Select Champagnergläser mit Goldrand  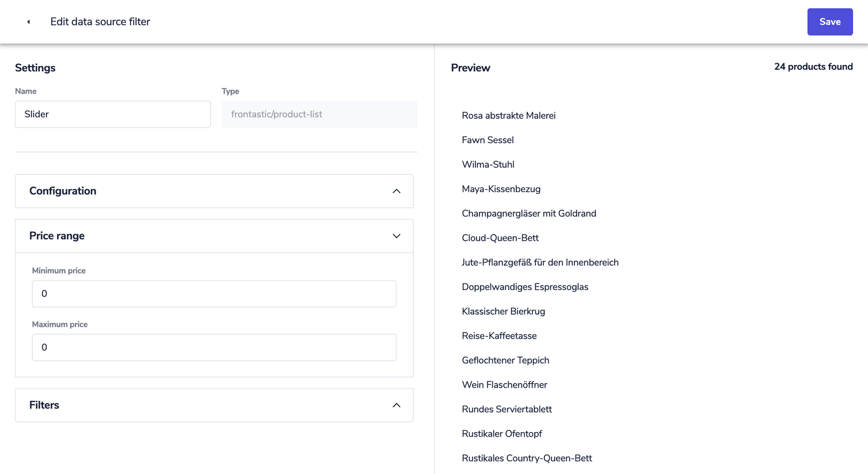pyautogui.click(x=529, y=213)
